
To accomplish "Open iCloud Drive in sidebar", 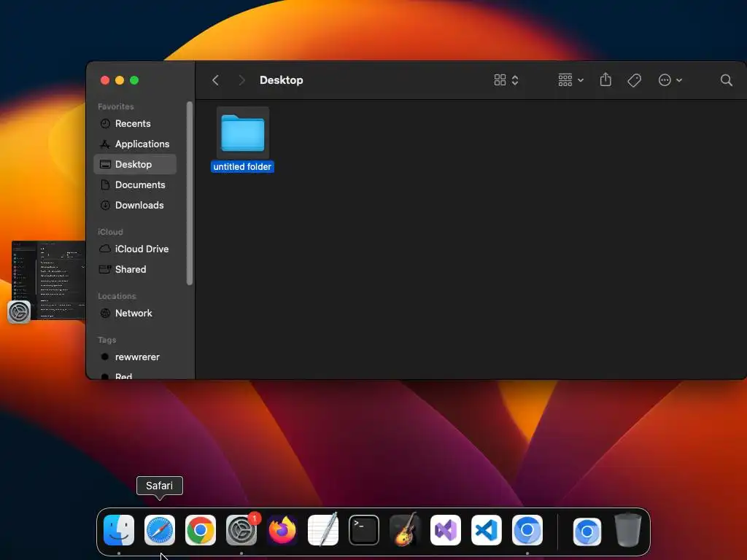I will click(x=135, y=249).
